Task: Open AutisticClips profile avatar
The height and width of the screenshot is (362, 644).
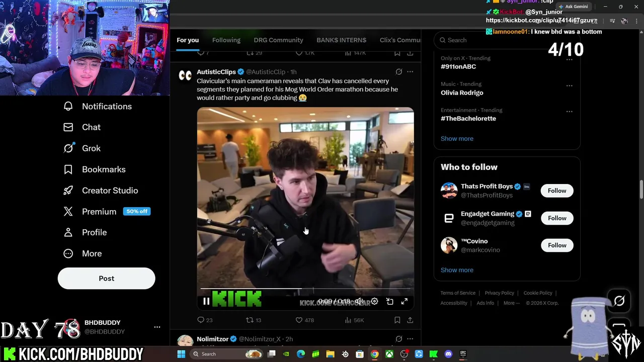Action: (x=185, y=75)
